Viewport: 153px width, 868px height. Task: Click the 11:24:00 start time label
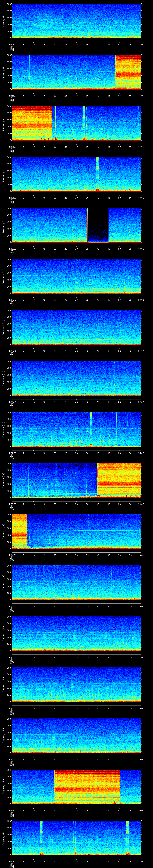point(12,555)
